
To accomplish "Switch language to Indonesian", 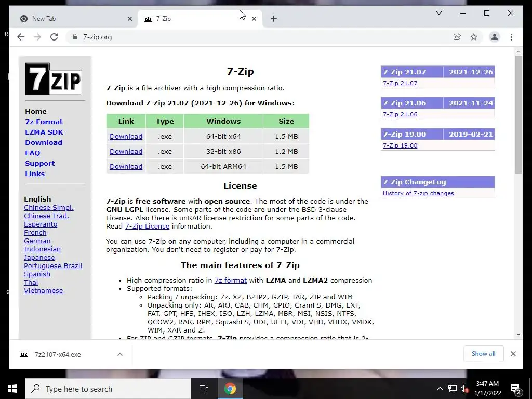I will click(x=42, y=249).
